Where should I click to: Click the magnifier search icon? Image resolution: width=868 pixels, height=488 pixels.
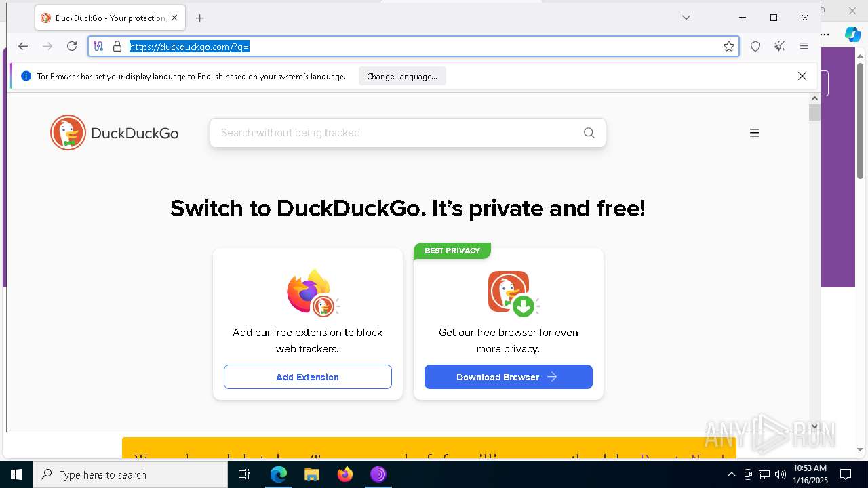589,133
